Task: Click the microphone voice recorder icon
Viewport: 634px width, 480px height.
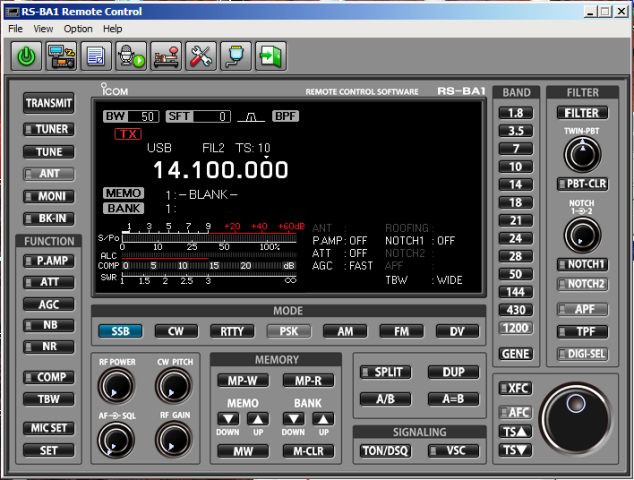Action: [x=131, y=56]
